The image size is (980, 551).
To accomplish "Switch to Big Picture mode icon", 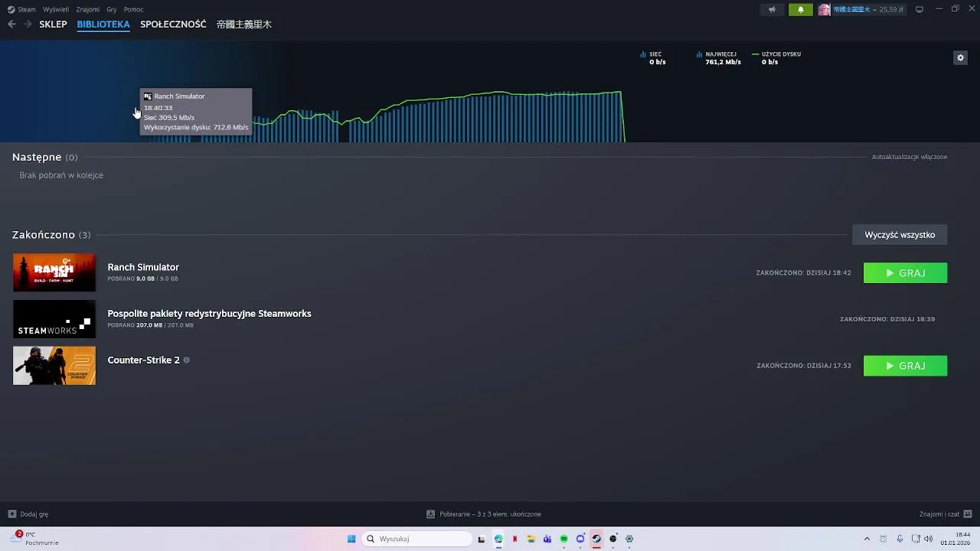I will [920, 9].
